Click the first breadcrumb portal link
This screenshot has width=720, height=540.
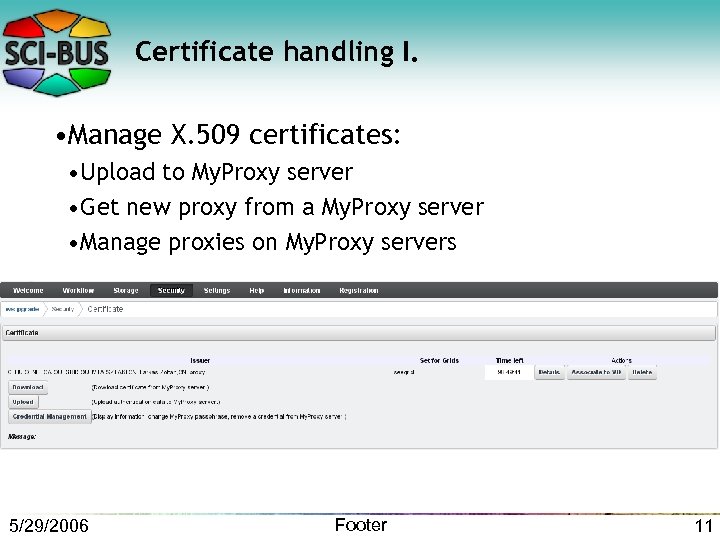(22, 309)
